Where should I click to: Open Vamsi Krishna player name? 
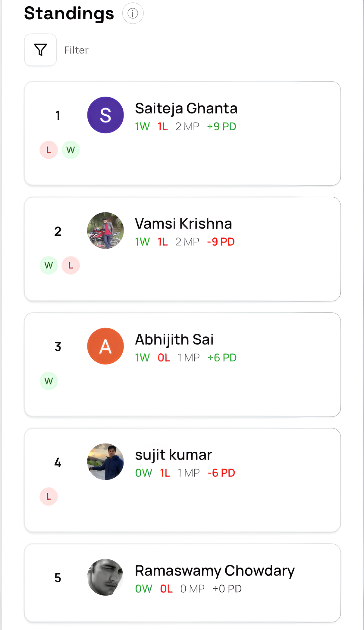tap(183, 224)
